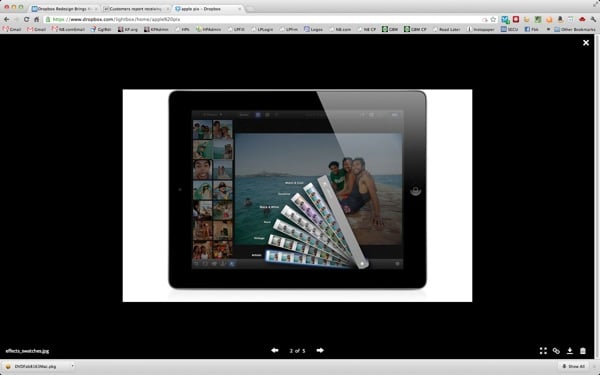Open the second Gmail bookmark
This screenshot has height=375, width=600.
click(37, 29)
